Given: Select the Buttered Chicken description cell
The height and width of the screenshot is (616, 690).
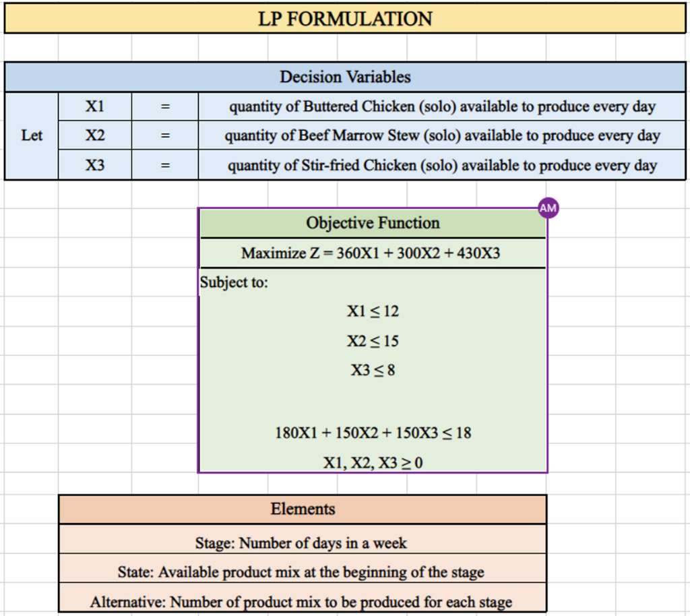Looking at the screenshot, I should point(441,106).
